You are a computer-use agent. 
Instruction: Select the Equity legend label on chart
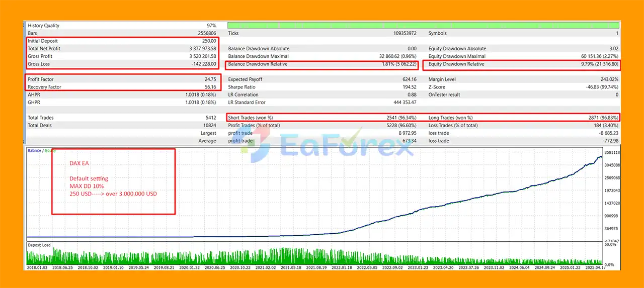pos(50,150)
